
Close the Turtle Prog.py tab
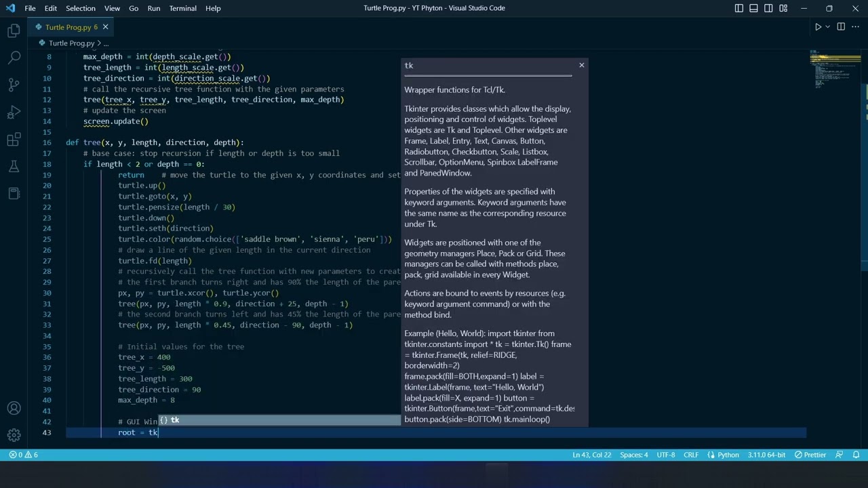click(x=105, y=27)
